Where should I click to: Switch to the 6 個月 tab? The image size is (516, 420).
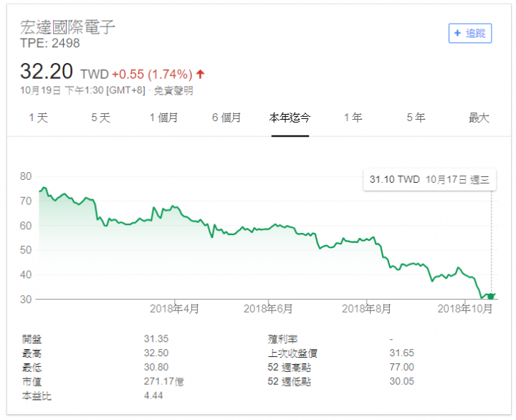[x=226, y=118]
